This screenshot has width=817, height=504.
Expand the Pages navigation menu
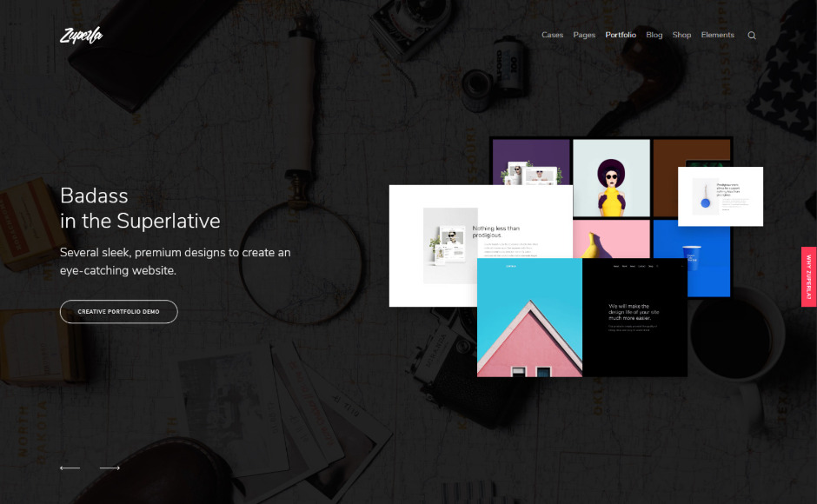tap(584, 35)
